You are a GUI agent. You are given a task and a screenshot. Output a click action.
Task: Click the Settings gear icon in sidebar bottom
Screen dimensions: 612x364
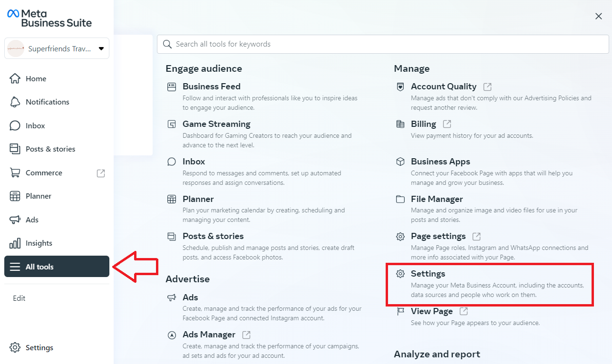coord(15,347)
